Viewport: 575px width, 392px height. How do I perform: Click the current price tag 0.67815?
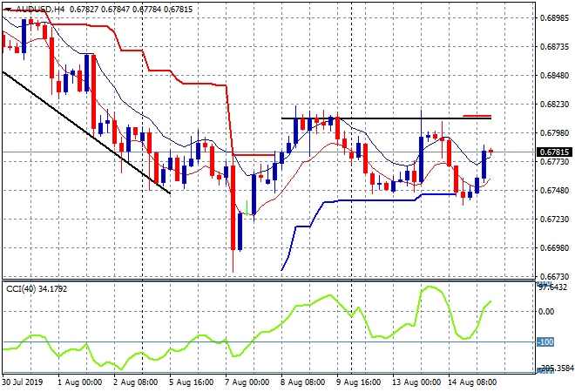coord(554,152)
